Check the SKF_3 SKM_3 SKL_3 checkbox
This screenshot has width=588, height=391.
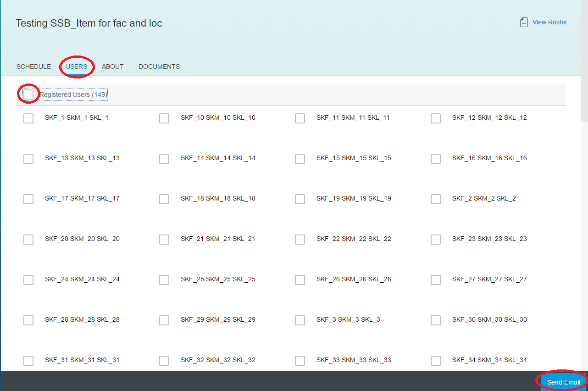pos(300,320)
